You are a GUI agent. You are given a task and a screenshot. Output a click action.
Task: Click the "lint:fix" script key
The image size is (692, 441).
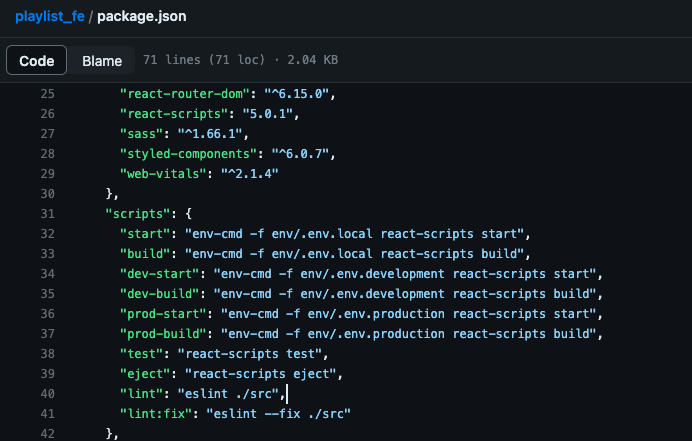156,414
